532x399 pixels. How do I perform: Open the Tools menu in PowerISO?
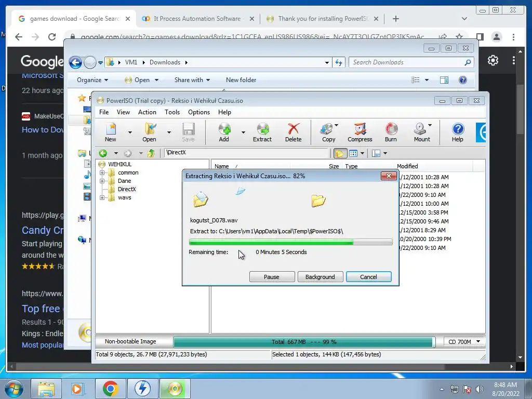tap(172, 112)
